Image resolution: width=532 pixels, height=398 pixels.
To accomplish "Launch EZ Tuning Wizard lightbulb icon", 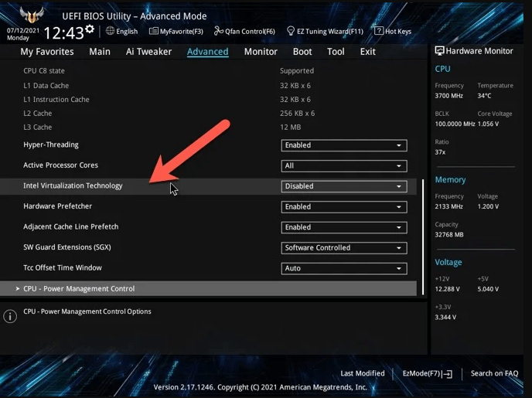I will 291,31.
